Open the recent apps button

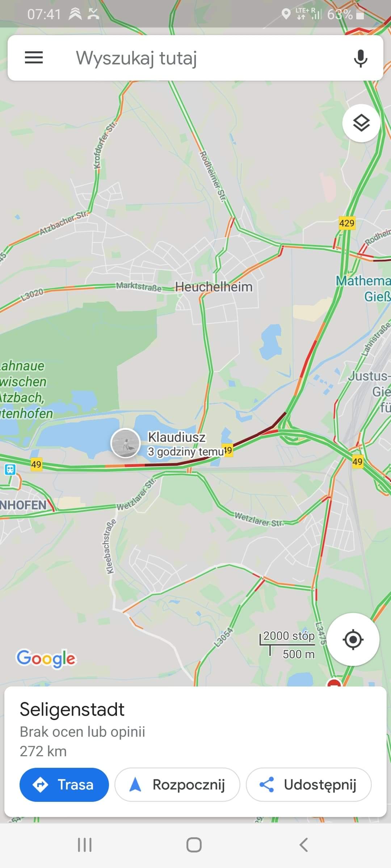pos(85,845)
